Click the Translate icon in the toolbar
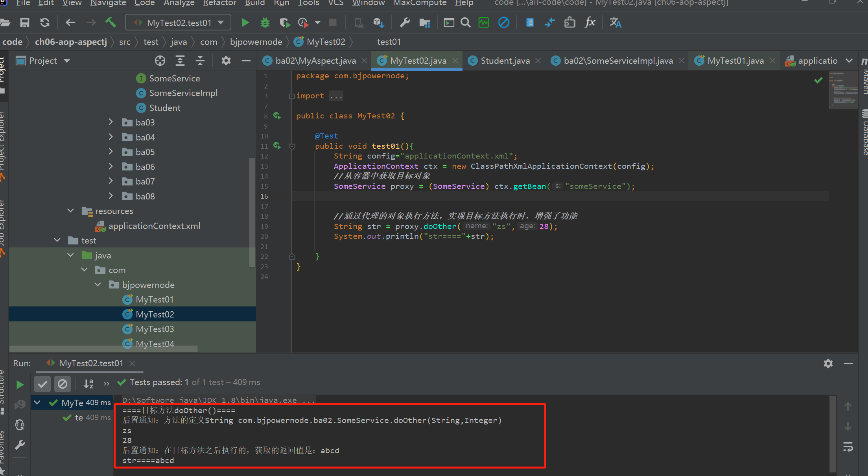 [x=615, y=23]
